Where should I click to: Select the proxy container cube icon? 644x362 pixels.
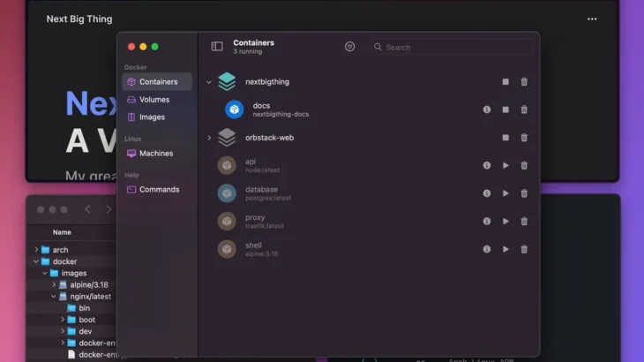[227, 222]
